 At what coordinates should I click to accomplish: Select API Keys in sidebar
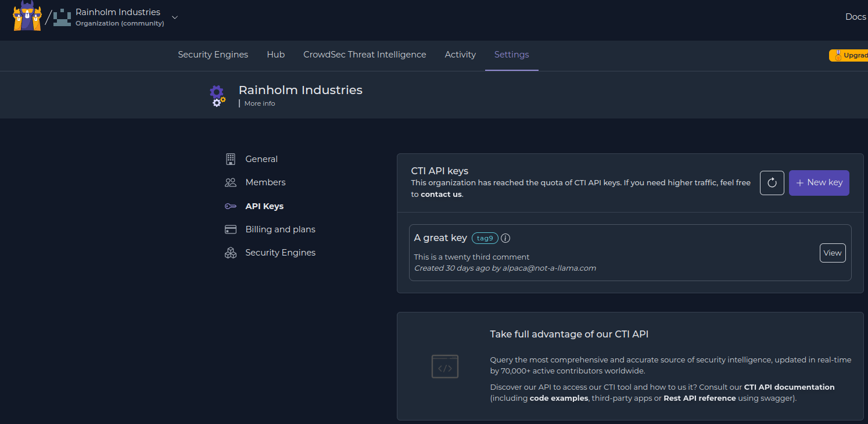pos(264,206)
